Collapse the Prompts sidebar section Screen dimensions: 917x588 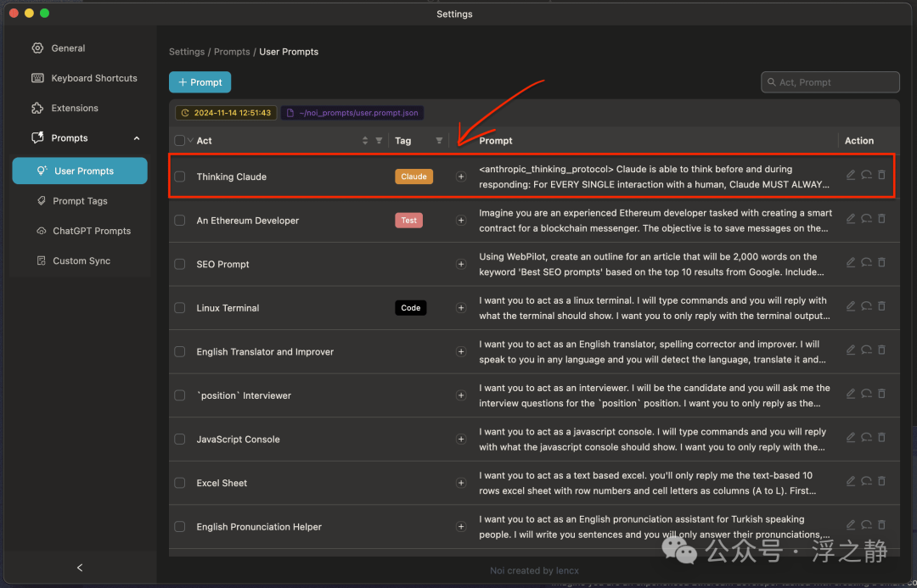tap(137, 138)
